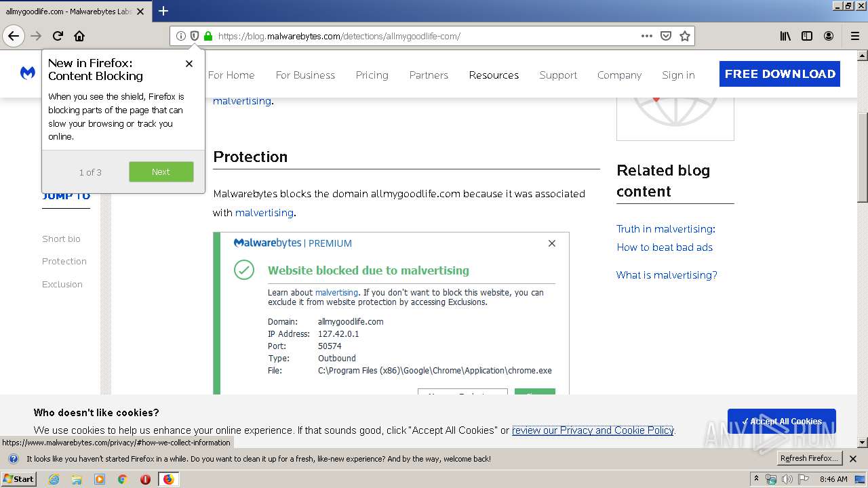Screen dimensions: 868x488
Task: Open the Partners menu item
Action: 429,75
